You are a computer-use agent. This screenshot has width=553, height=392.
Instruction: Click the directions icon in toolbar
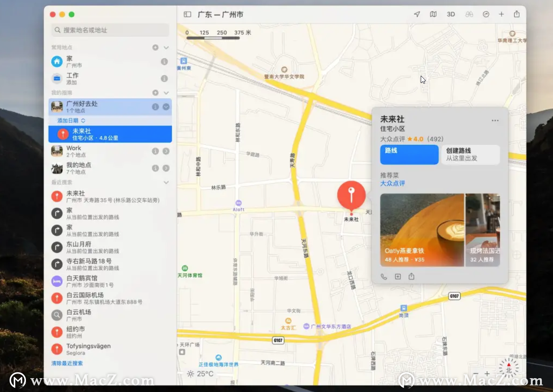pos(486,14)
